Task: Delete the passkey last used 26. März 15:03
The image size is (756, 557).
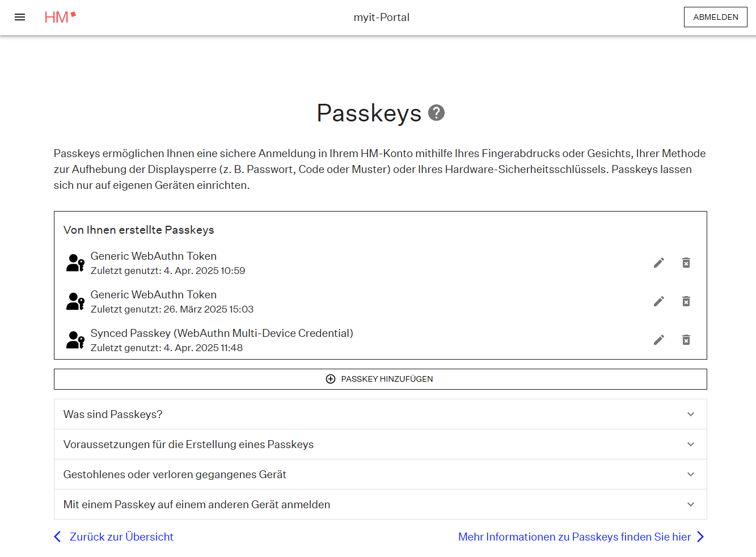Action: [x=686, y=301]
